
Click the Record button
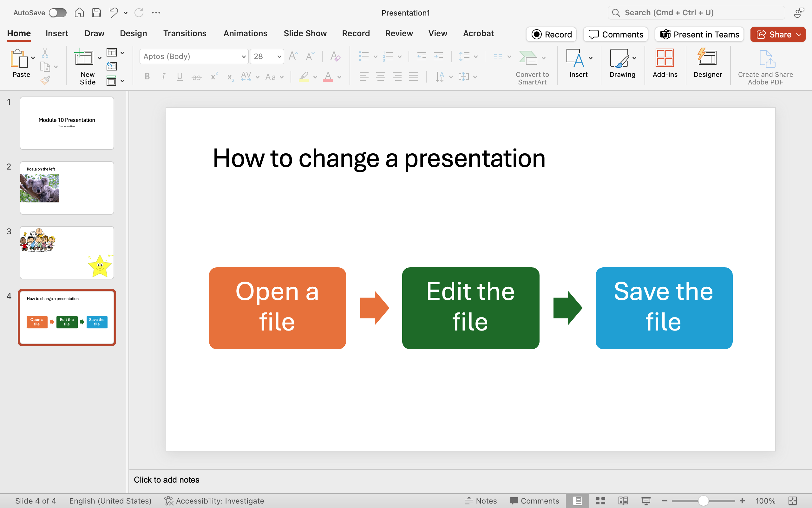click(551, 34)
